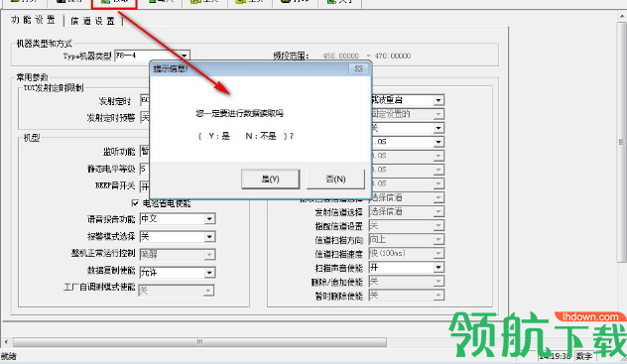Open the 语音报告功能 dropdown showing 中文
The image size is (627, 364).
point(209,219)
